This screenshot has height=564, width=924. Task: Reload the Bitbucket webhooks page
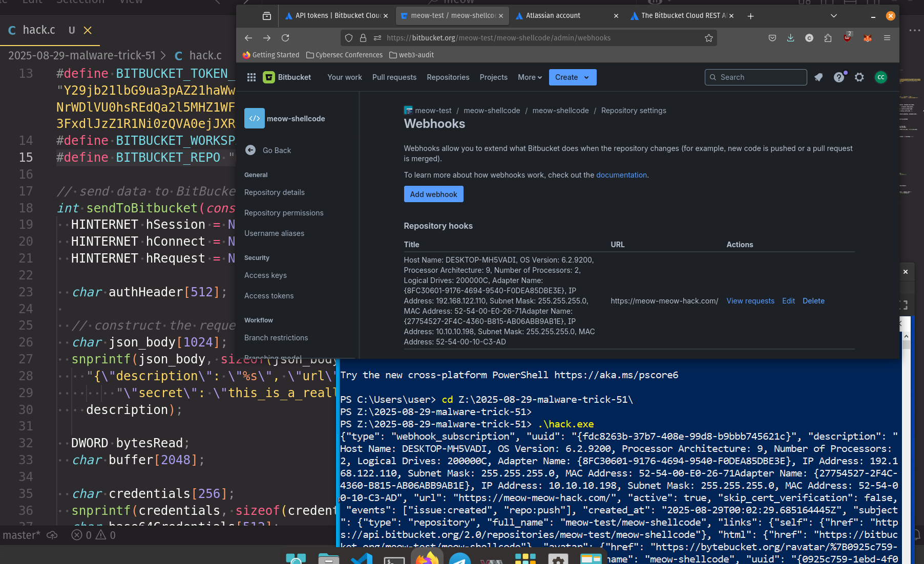pyautogui.click(x=285, y=38)
